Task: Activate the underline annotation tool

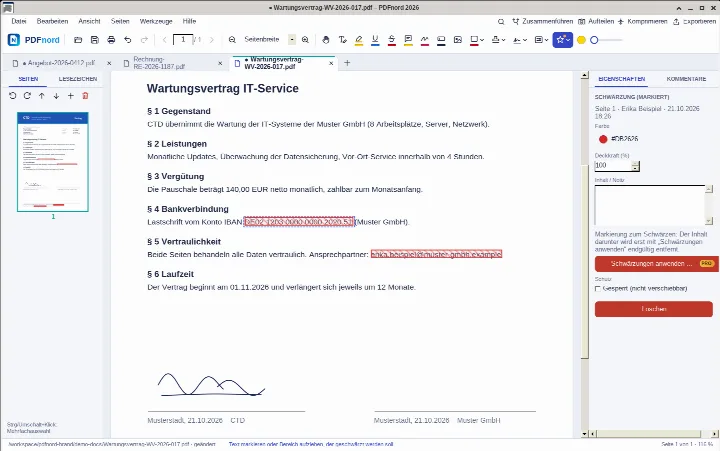Action: (375, 40)
